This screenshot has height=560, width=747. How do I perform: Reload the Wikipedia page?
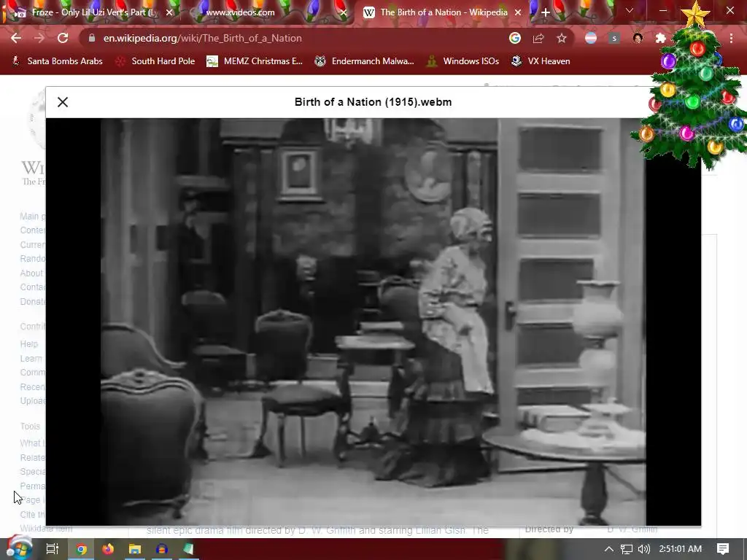point(63,38)
